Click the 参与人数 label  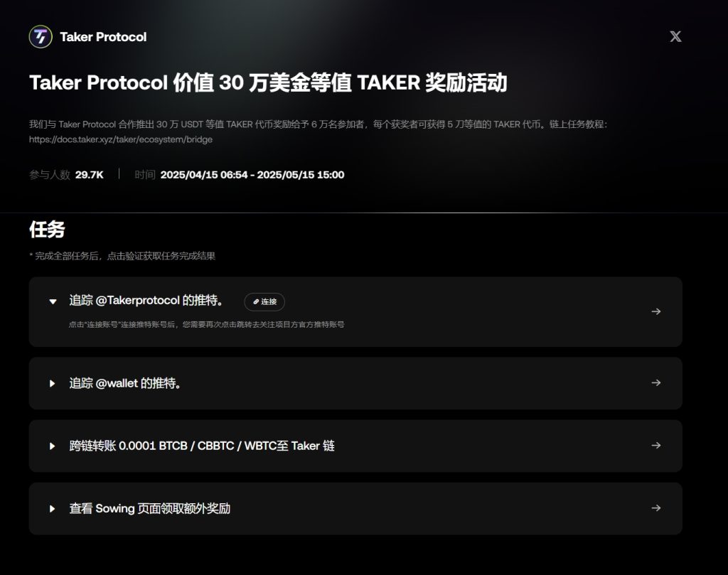point(49,175)
